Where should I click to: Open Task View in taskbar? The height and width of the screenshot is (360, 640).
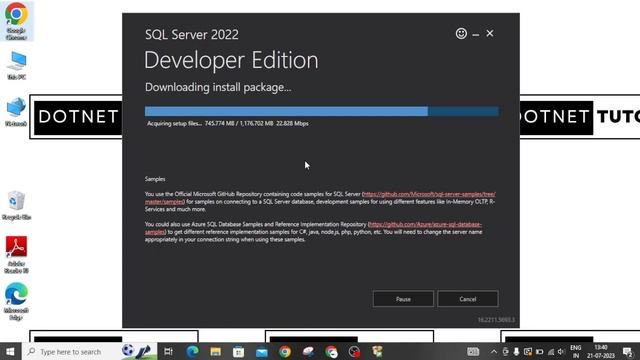168,351
